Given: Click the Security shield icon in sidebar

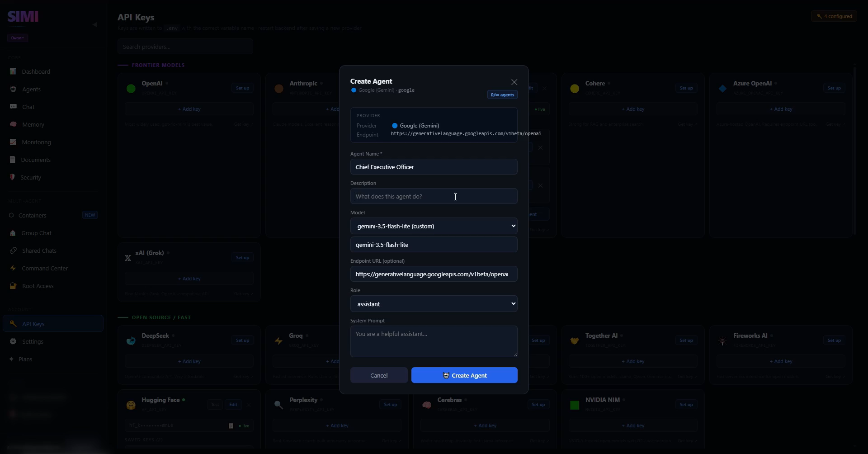Looking at the screenshot, I should coord(12,177).
